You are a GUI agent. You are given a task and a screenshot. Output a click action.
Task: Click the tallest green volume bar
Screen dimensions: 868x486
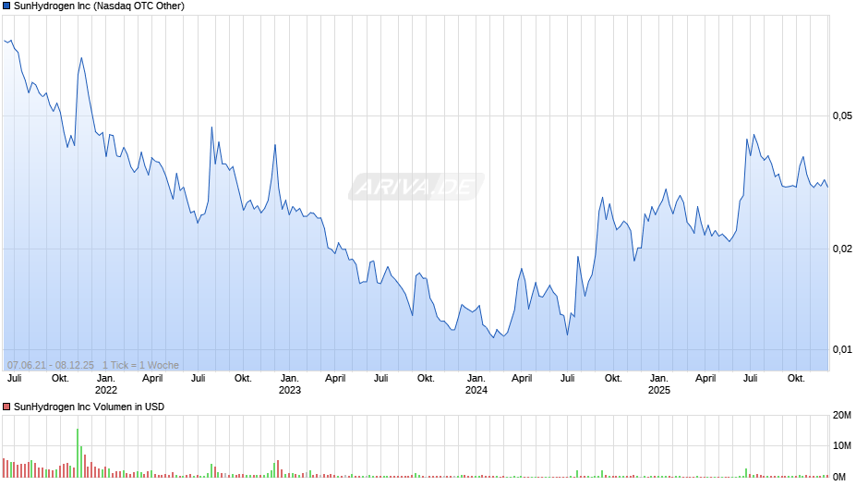pos(78,453)
